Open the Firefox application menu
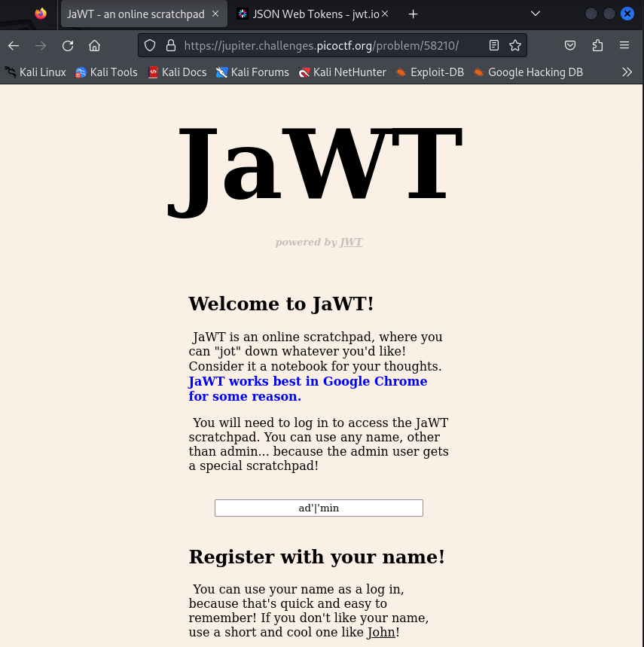The image size is (644, 647). 624,45
